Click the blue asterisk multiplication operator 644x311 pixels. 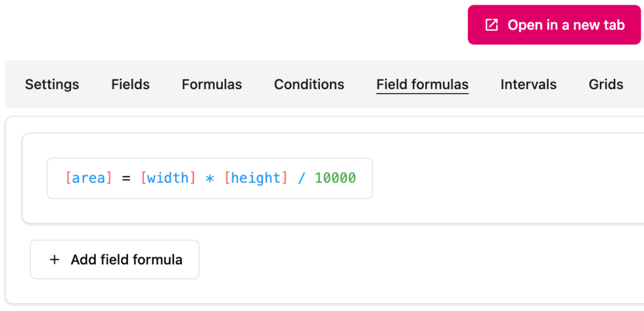point(210,178)
